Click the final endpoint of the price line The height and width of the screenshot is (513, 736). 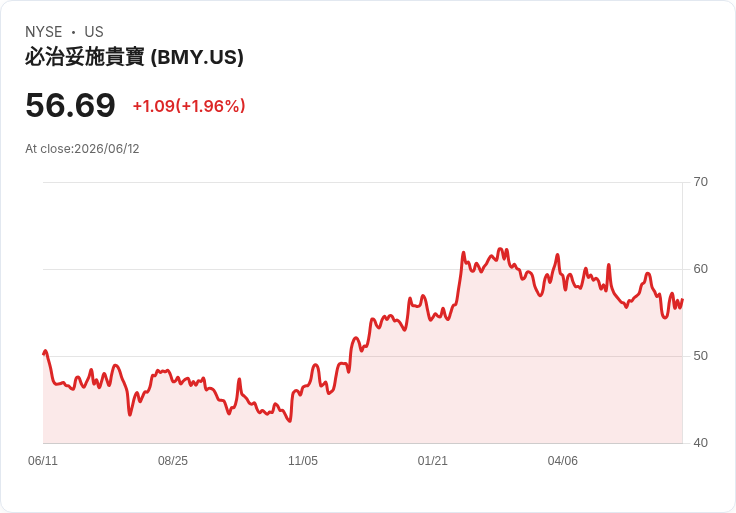pos(682,299)
